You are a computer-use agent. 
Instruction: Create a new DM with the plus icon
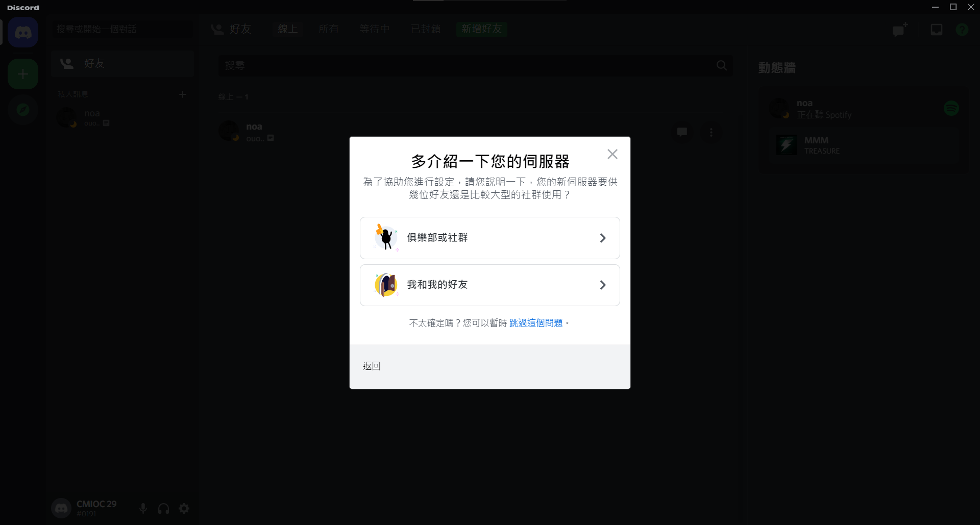pos(183,94)
